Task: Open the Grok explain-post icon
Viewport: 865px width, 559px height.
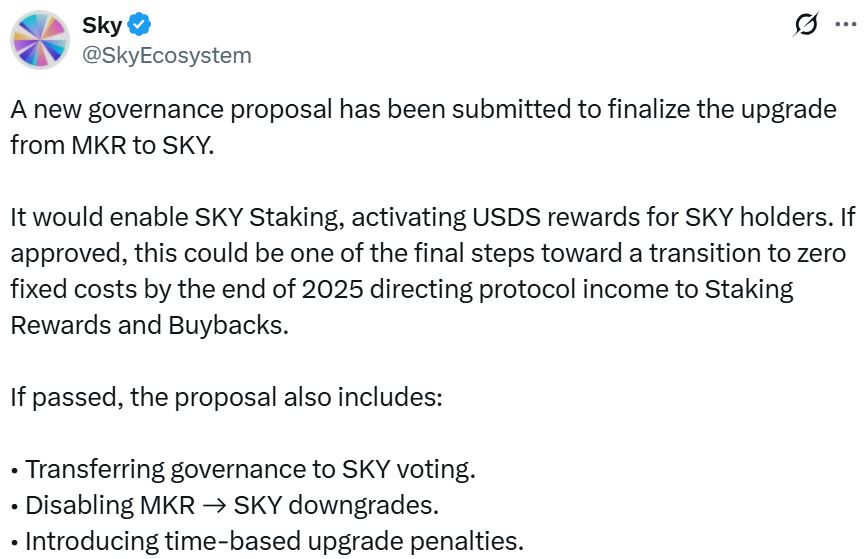Action: [803, 26]
